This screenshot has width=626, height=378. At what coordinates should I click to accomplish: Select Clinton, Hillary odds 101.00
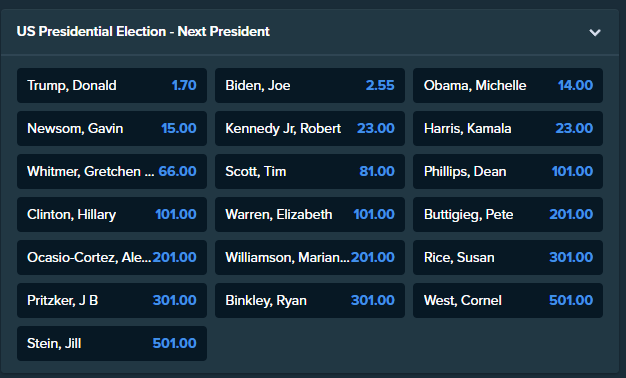pos(112,214)
